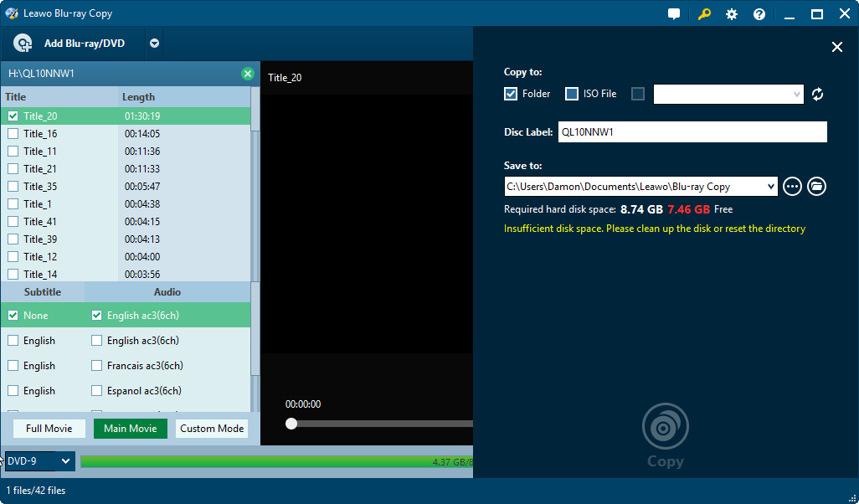The width and height of the screenshot is (859, 504).
Task: Open the output folder icon
Action: pyautogui.click(x=817, y=187)
